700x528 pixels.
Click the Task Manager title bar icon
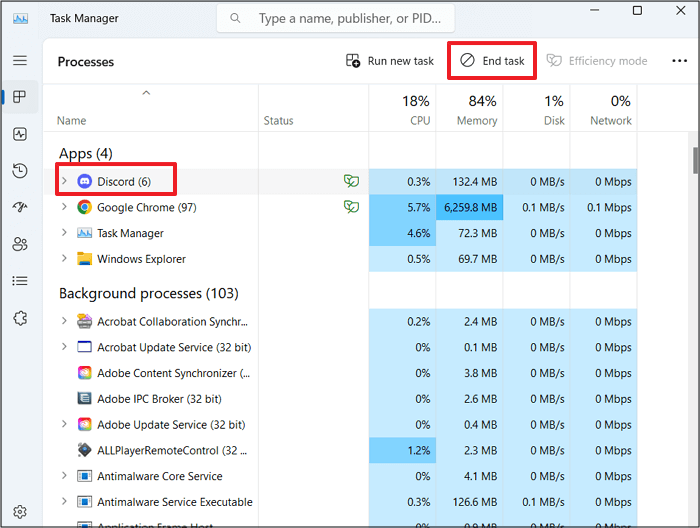pyautogui.click(x=21, y=19)
